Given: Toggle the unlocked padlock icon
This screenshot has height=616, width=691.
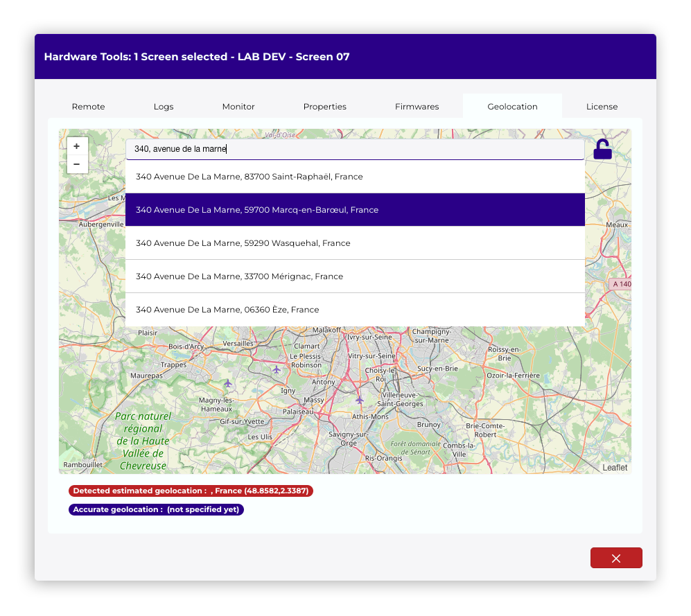Looking at the screenshot, I should pos(603,150).
